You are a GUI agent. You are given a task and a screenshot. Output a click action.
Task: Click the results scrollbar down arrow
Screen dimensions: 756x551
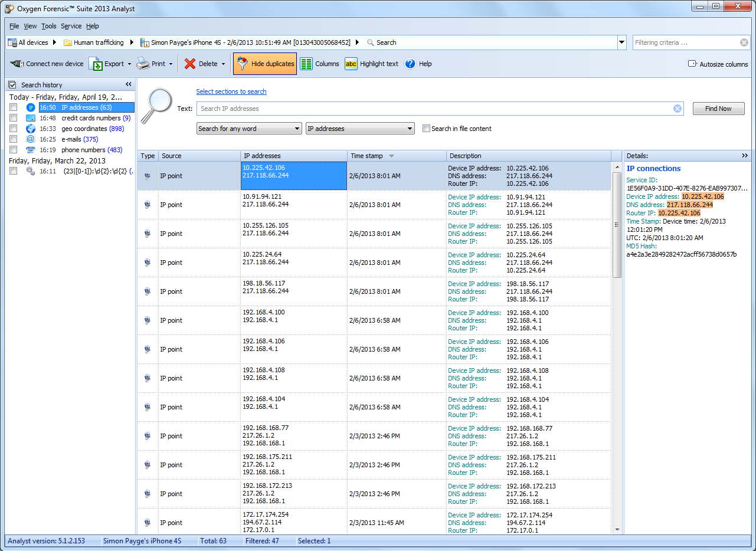coord(617,530)
